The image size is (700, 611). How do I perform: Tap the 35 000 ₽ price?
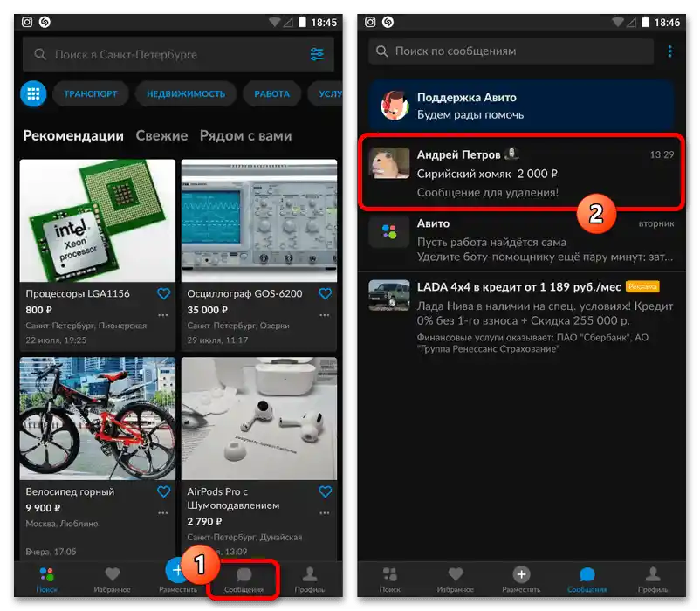[207, 310]
